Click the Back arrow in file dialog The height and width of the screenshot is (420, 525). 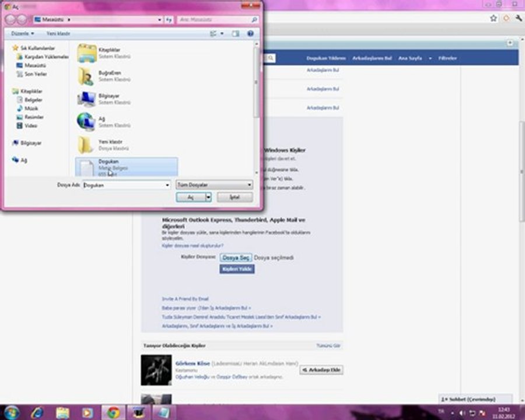pos(10,20)
